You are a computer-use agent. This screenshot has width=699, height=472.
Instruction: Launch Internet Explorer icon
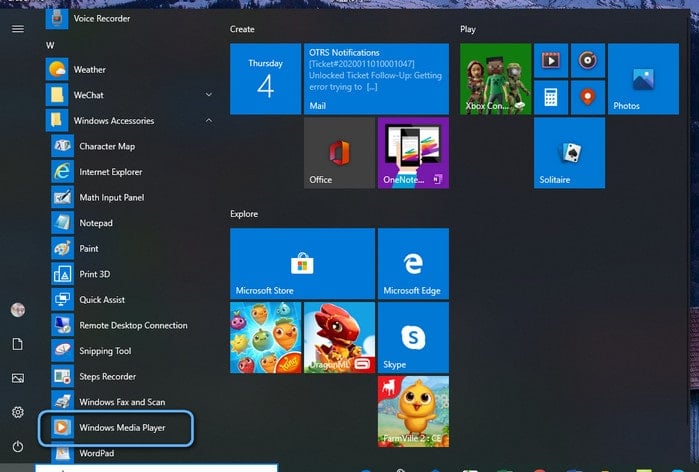tap(62, 172)
